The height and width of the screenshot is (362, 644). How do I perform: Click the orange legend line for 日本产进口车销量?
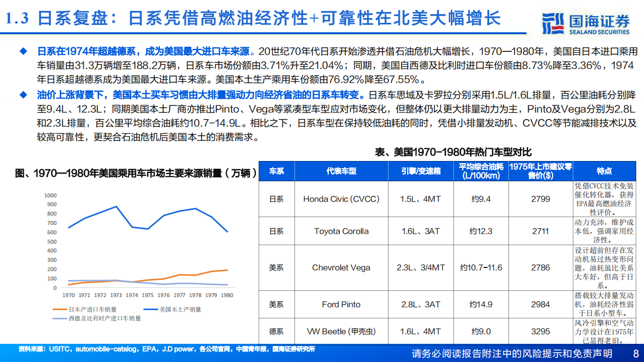(x=60, y=309)
